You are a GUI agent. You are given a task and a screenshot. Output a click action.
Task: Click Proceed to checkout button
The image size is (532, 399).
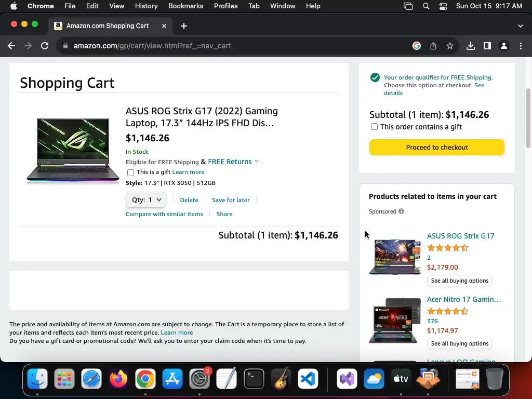pos(436,147)
